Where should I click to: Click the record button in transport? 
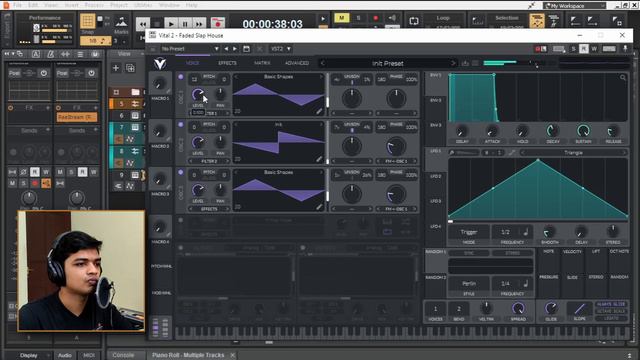[218, 24]
